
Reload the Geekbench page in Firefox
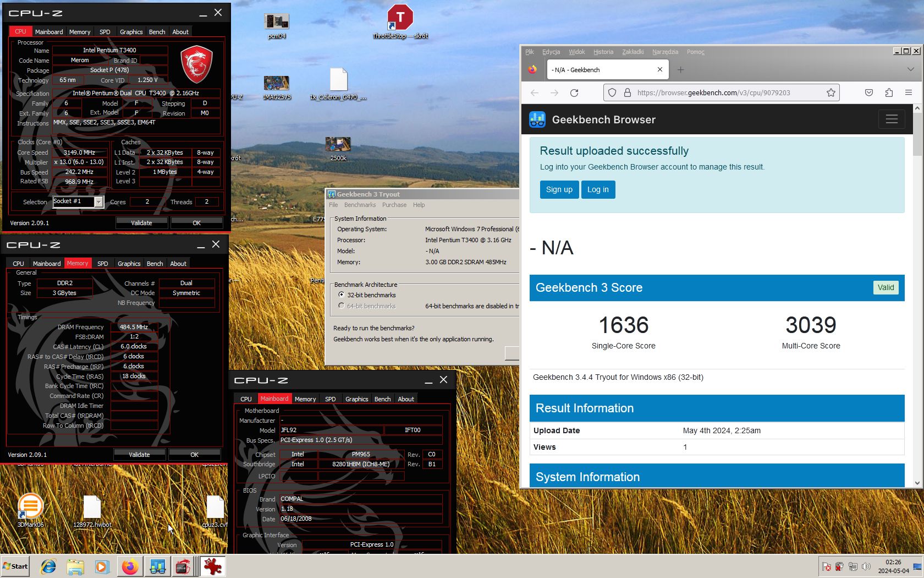[574, 92]
